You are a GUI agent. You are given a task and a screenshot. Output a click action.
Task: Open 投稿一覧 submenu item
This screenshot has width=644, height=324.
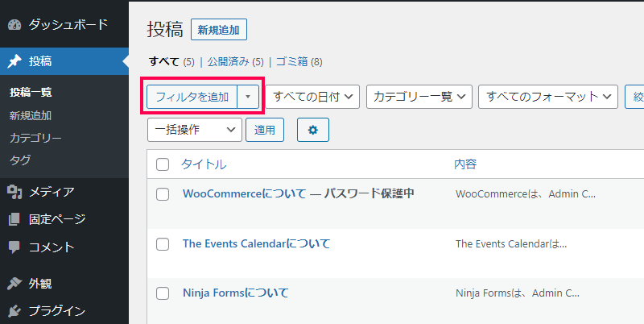(x=31, y=92)
